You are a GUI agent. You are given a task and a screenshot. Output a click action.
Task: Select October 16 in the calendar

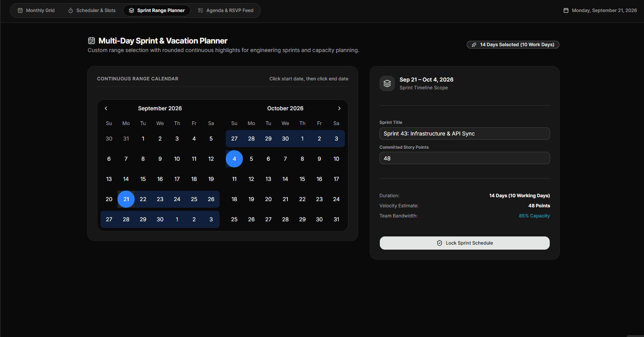pyautogui.click(x=319, y=179)
